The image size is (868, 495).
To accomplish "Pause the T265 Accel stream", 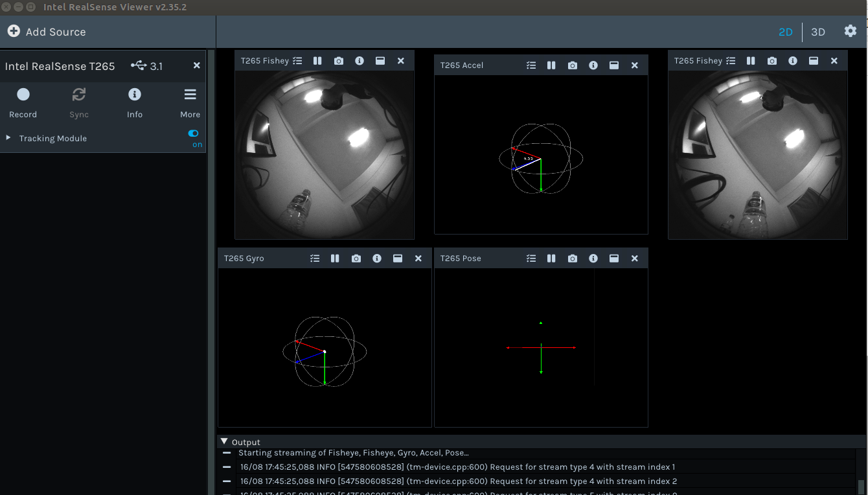I will [x=551, y=65].
